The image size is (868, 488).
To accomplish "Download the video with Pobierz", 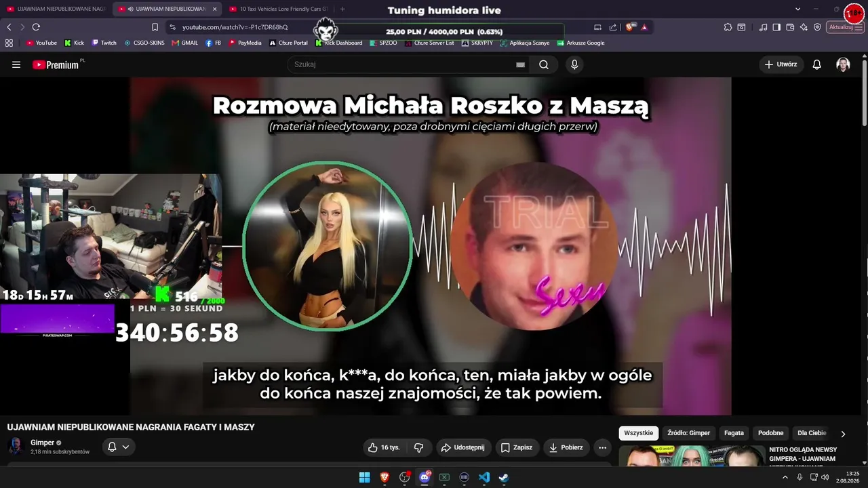I will point(566,447).
